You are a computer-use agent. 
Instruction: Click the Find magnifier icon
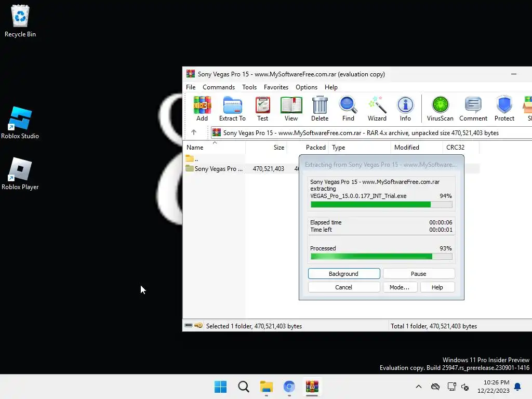[348, 109]
